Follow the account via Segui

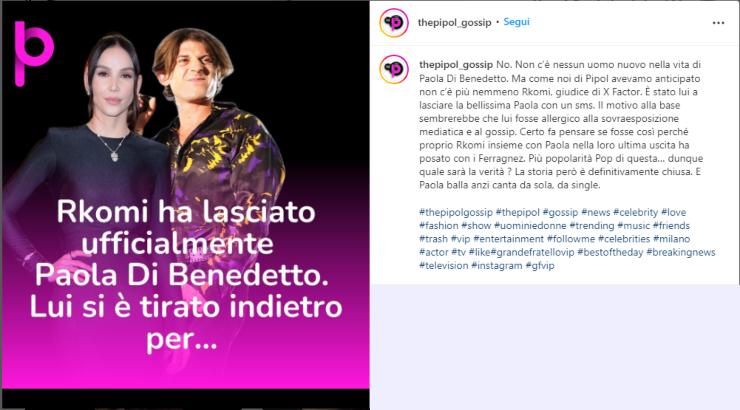[516, 22]
